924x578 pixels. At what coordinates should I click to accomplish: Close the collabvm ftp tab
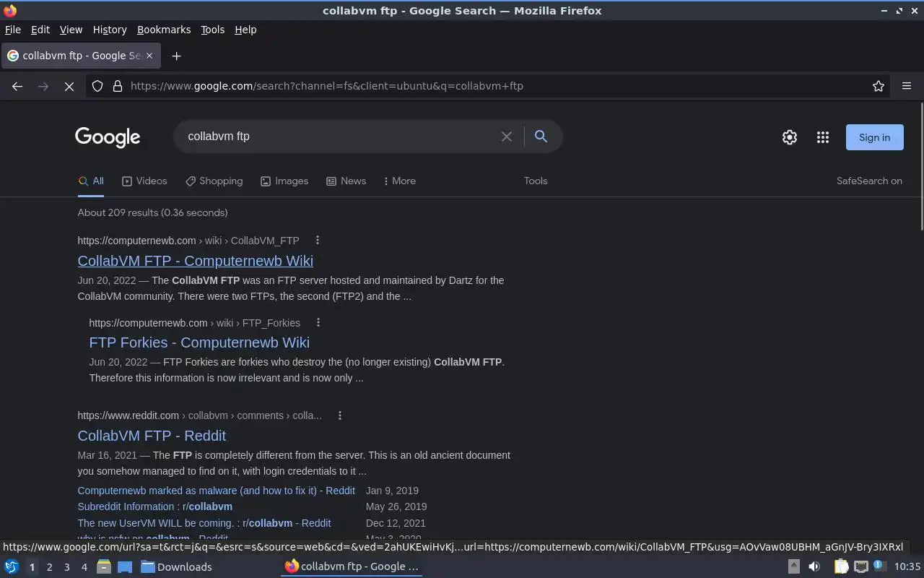(x=149, y=56)
